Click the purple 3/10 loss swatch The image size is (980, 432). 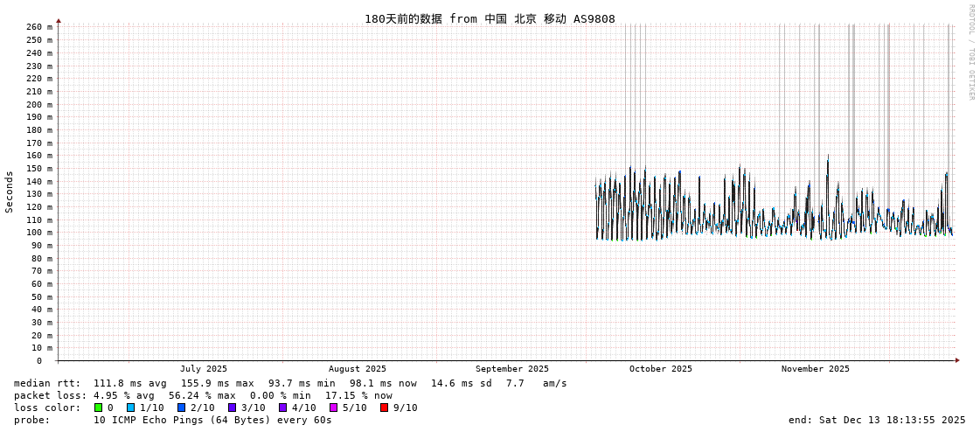[x=232, y=408]
